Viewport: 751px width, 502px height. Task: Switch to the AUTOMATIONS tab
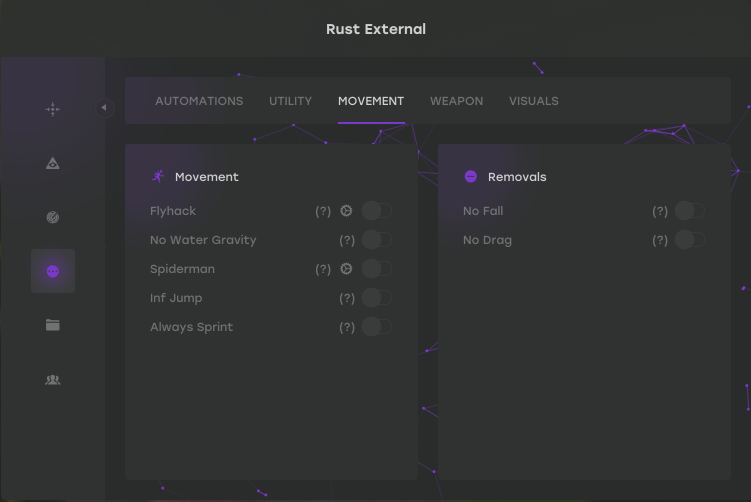(199, 101)
